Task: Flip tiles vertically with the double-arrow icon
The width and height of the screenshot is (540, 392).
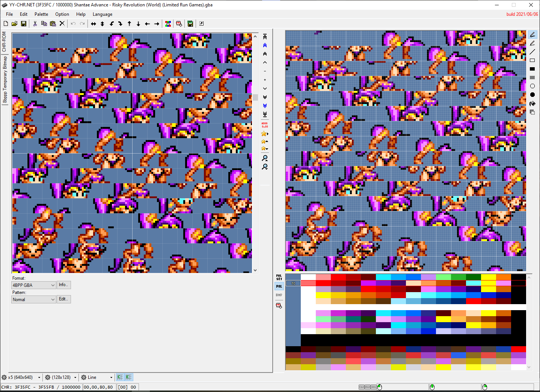Action: coord(102,24)
